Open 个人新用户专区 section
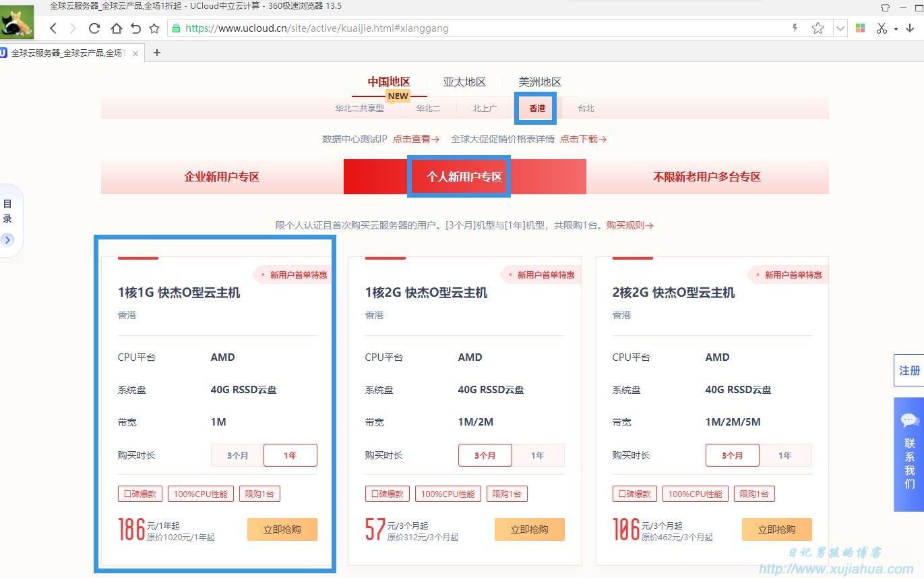924x578 pixels. [464, 177]
